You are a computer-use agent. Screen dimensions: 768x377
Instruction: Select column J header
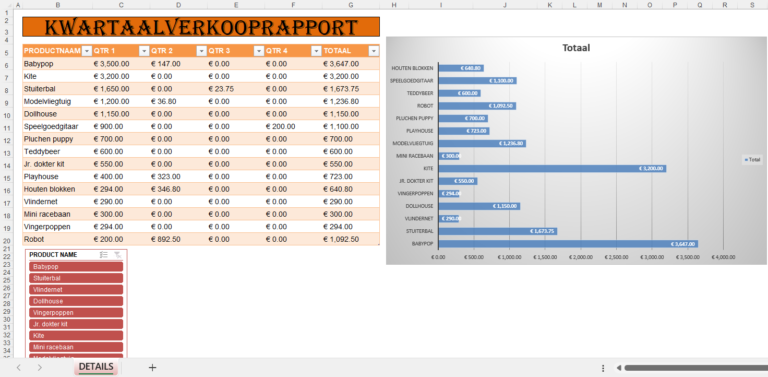pos(504,5)
